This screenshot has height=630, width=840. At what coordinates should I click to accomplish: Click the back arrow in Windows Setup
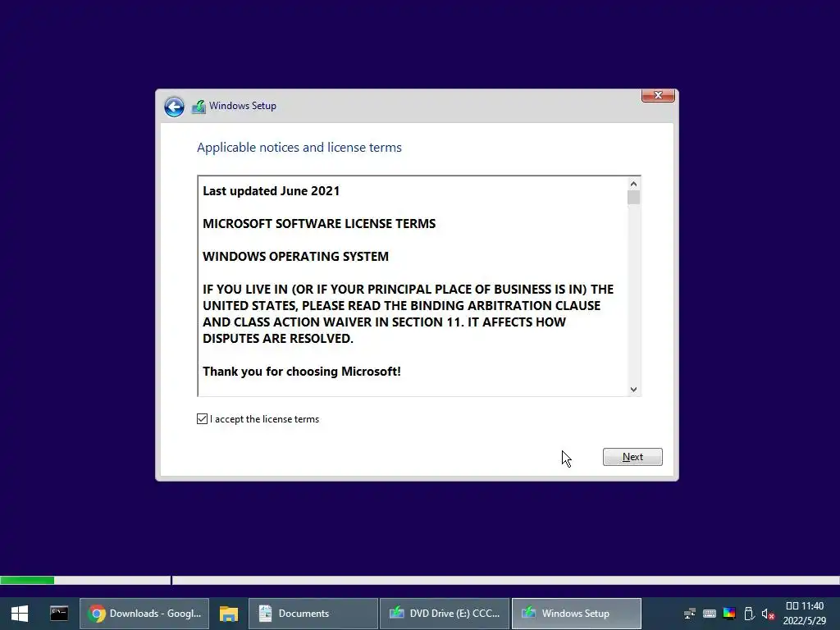(174, 107)
